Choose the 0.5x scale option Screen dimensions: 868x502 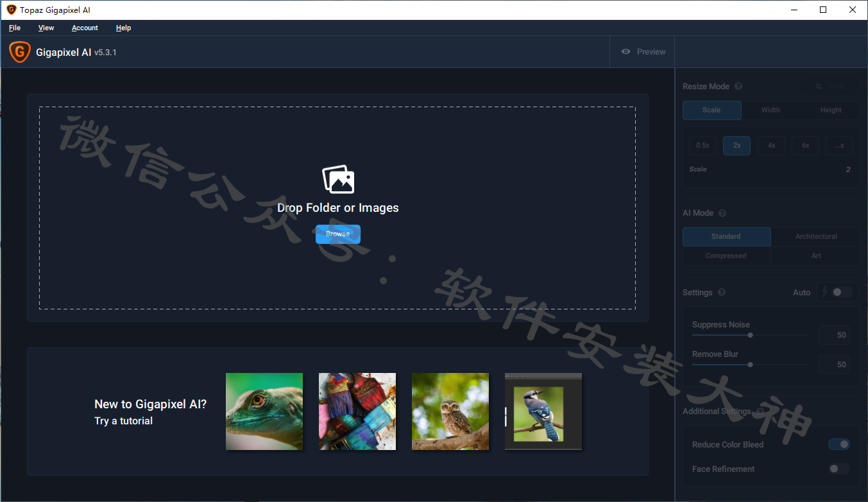point(702,146)
